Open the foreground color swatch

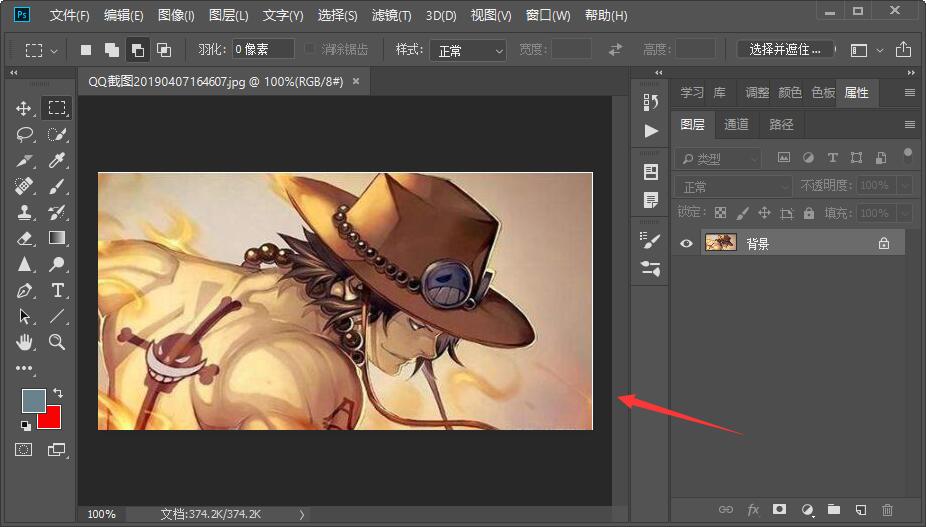(x=32, y=399)
